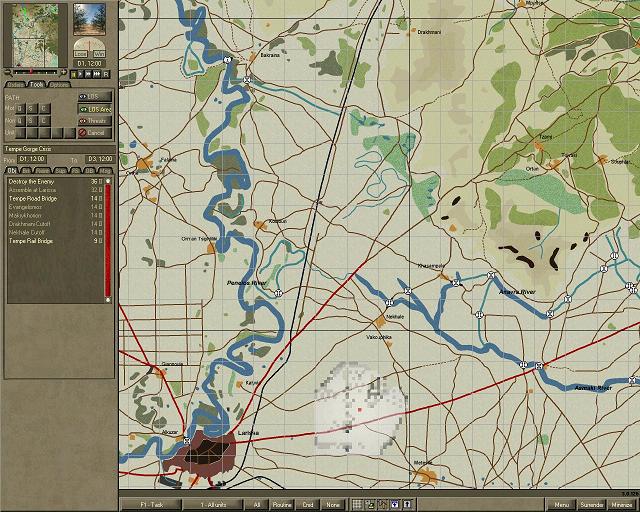Select non-motorised quickest path Q button

(x=20, y=121)
